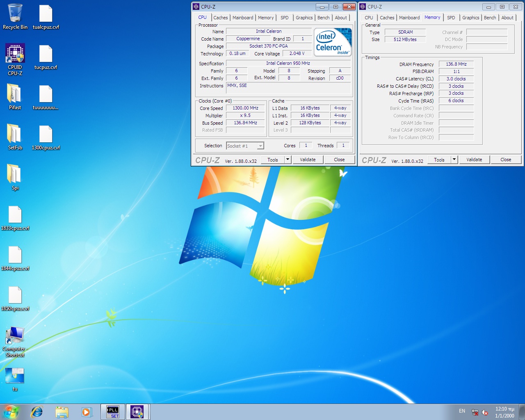Viewport: 525px width, 420px height.
Task: Switch to Graphics tab in right CPU-Z
Action: pyautogui.click(x=471, y=18)
